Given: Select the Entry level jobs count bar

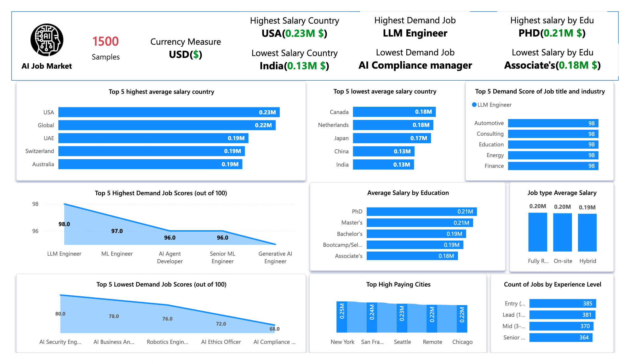Looking at the screenshot, I should coord(563,304).
